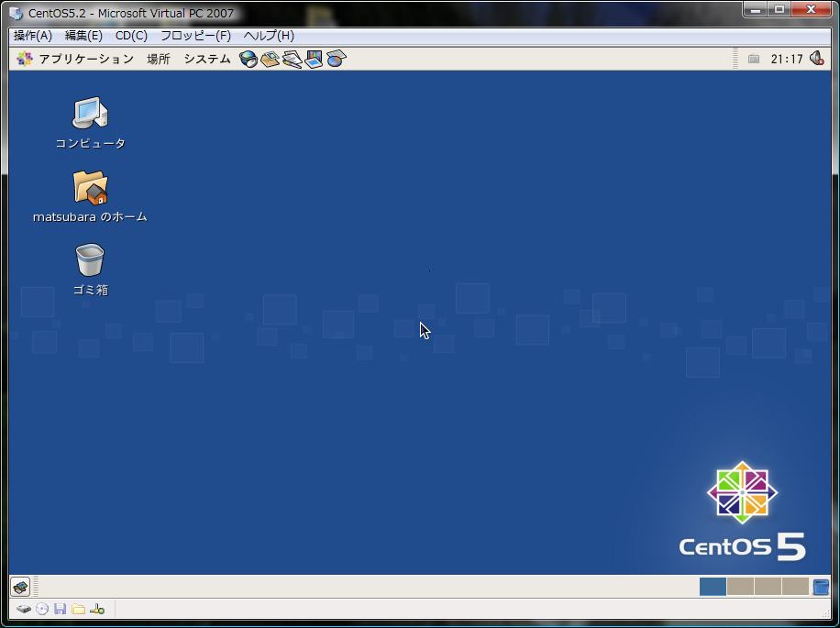Viewport: 840px width, 628px height.
Task: Switch to the fourth workspace
Action: 795,587
